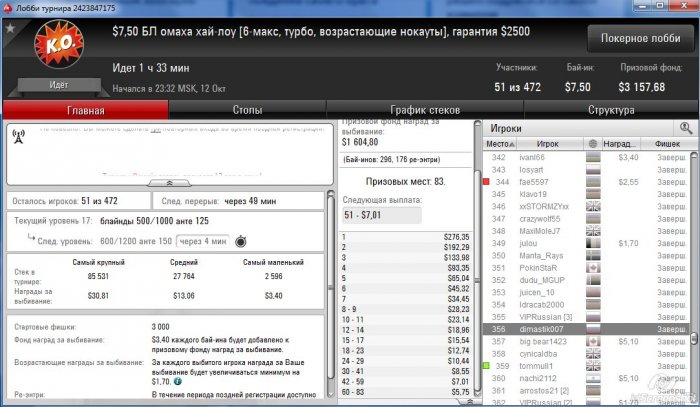The height and width of the screenshot is (407, 700).
Task: Click the flag of xxSTORMZYxx
Action: coord(593,206)
